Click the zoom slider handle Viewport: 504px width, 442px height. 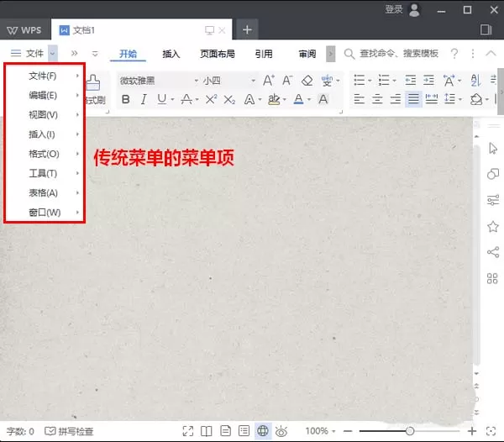410,431
